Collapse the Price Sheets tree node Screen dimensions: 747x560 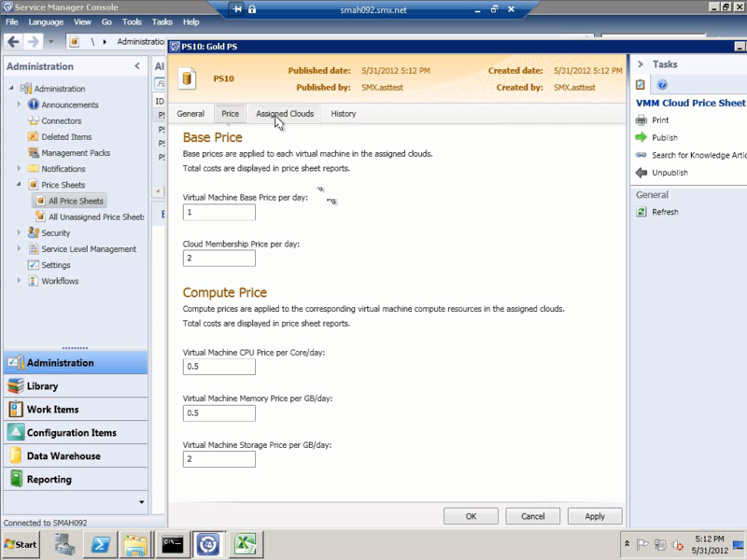point(19,184)
